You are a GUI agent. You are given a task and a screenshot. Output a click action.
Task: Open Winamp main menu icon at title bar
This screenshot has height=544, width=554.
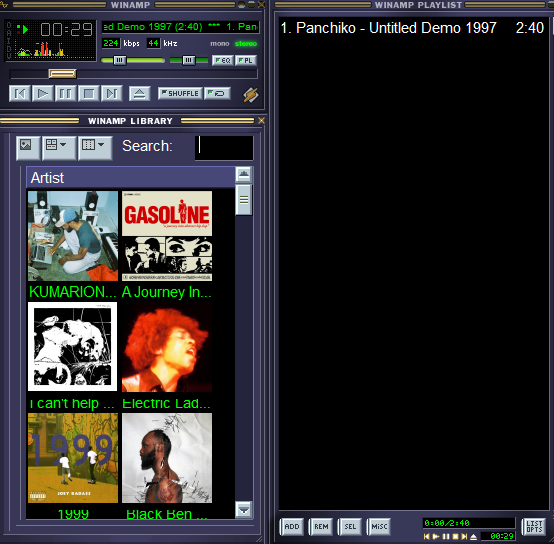pos(4,4)
